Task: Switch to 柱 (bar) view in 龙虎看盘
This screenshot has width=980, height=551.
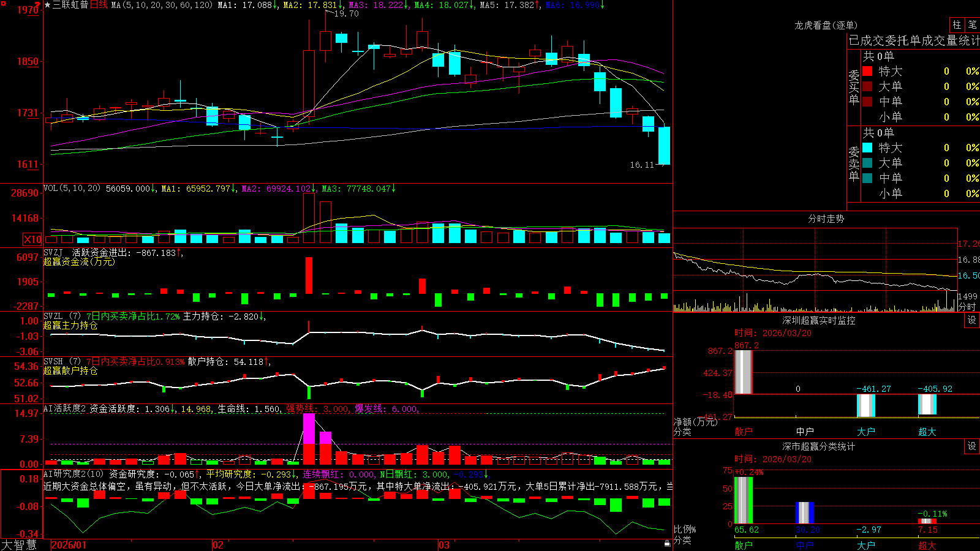Action: pyautogui.click(x=956, y=24)
